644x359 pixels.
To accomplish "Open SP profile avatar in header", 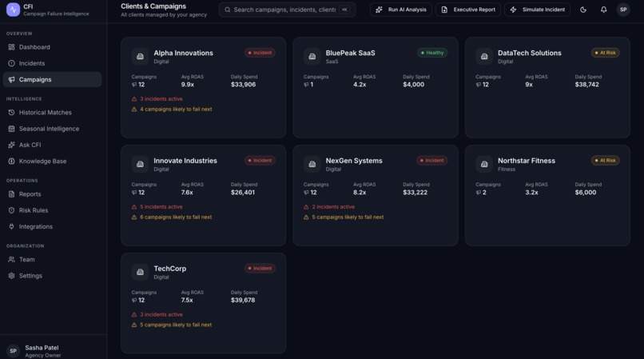I will (x=623, y=10).
